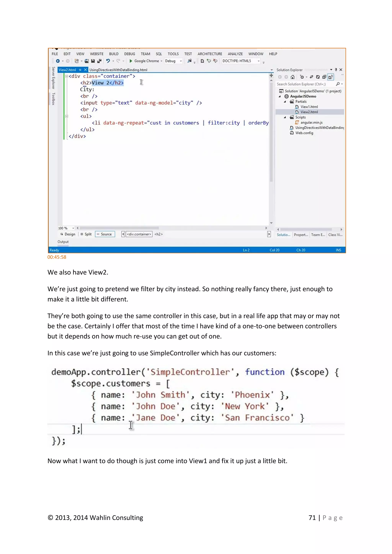Toggle pin on View2.html tab
The image size is (392, 554).
click(80, 70)
